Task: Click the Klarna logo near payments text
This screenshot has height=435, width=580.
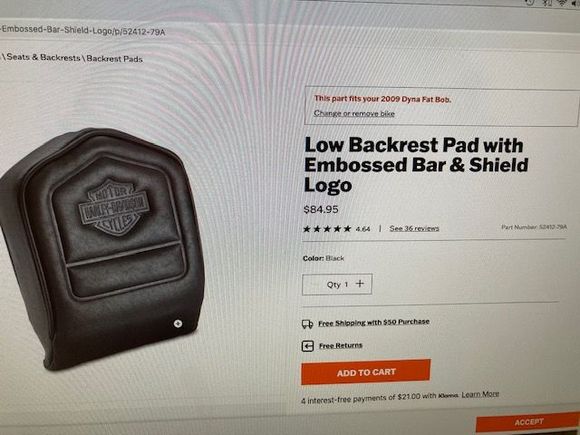Action: pos(448,396)
